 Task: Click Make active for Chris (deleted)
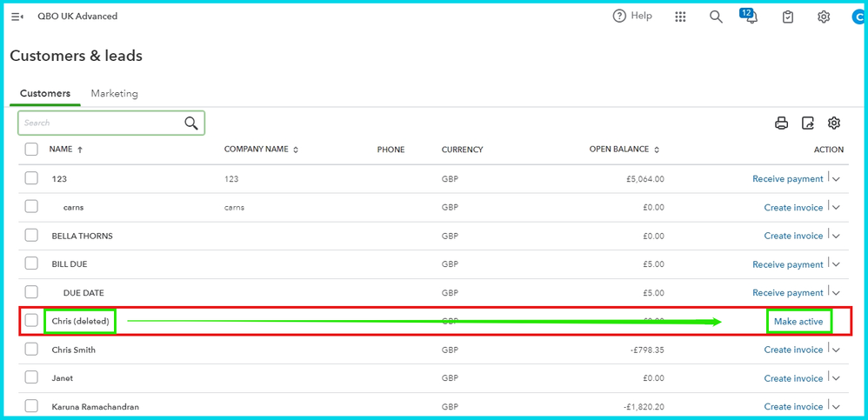[x=798, y=322]
